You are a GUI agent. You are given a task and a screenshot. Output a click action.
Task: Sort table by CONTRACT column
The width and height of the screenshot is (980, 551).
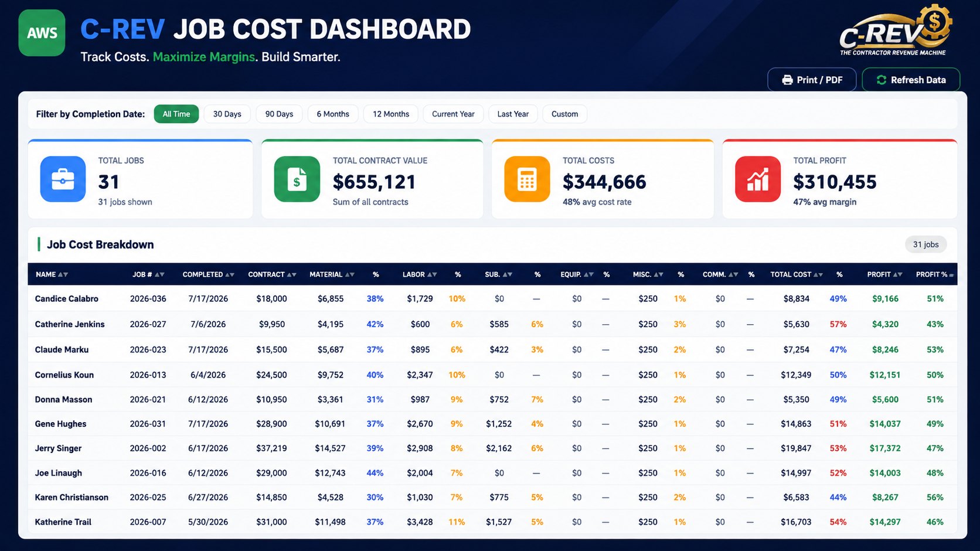coord(272,274)
